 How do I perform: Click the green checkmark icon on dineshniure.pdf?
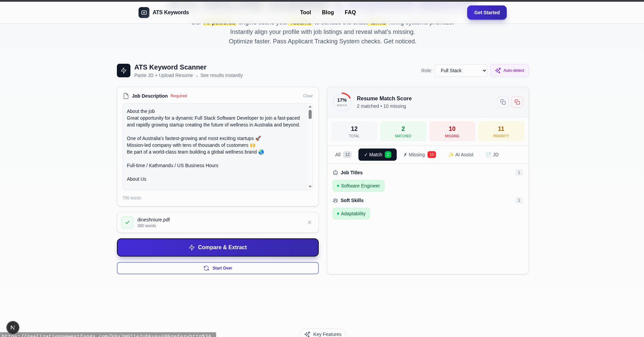click(x=127, y=222)
